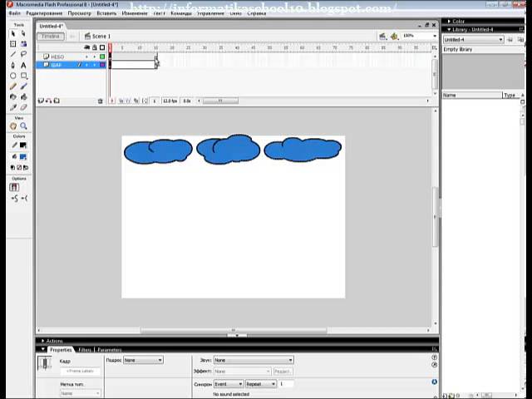Select the Gradient Transform tool
The height and width of the screenshot is (399, 532).
tap(23, 44)
